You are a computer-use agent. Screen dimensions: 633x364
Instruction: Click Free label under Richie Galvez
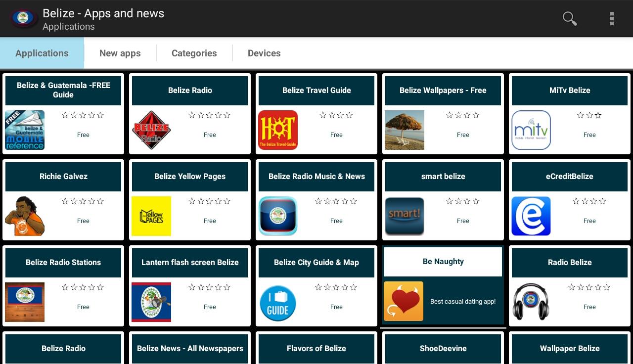point(83,221)
